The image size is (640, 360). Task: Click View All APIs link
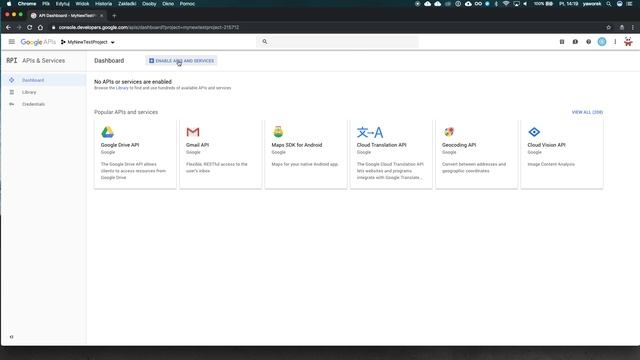pyautogui.click(x=587, y=112)
